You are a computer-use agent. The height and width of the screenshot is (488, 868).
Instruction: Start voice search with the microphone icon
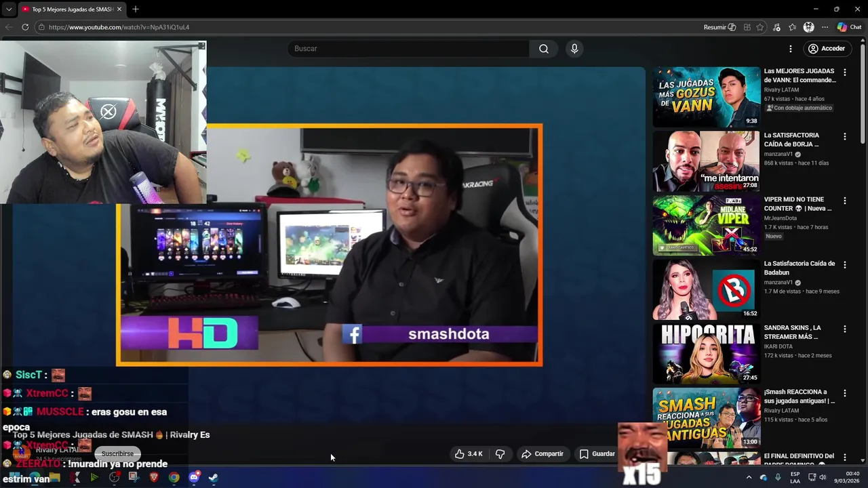tap(574, 49)
